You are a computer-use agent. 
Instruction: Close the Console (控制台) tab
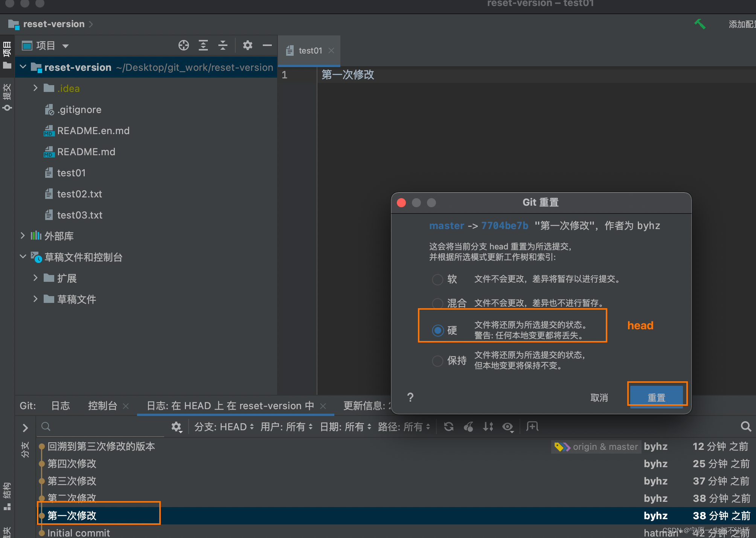tap(126, 406)
